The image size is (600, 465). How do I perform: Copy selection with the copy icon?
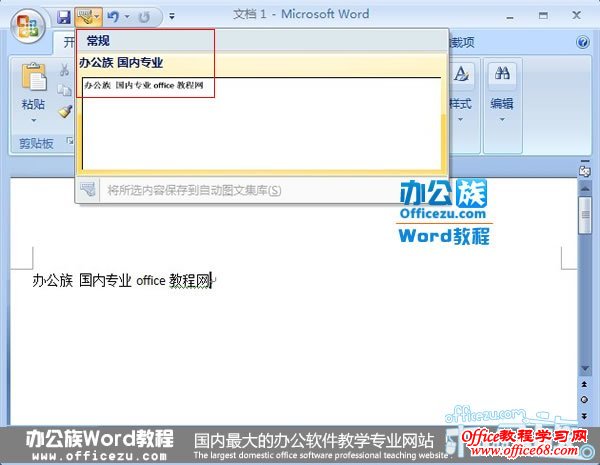(64, 90)
